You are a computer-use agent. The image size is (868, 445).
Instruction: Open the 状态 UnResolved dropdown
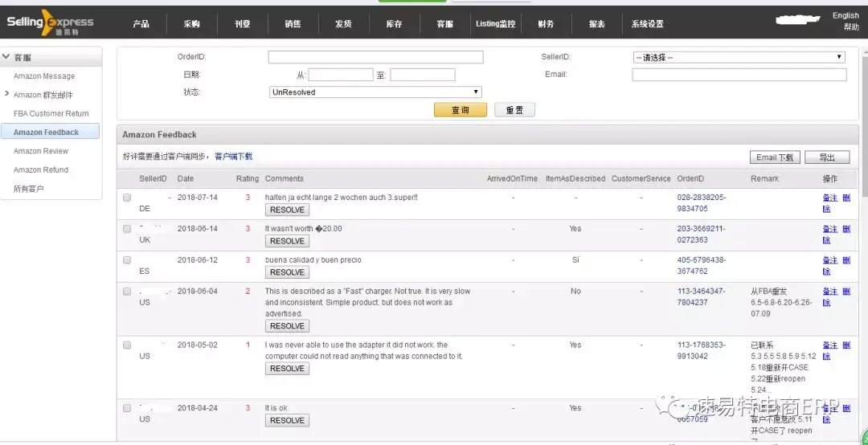pos(375,92)
